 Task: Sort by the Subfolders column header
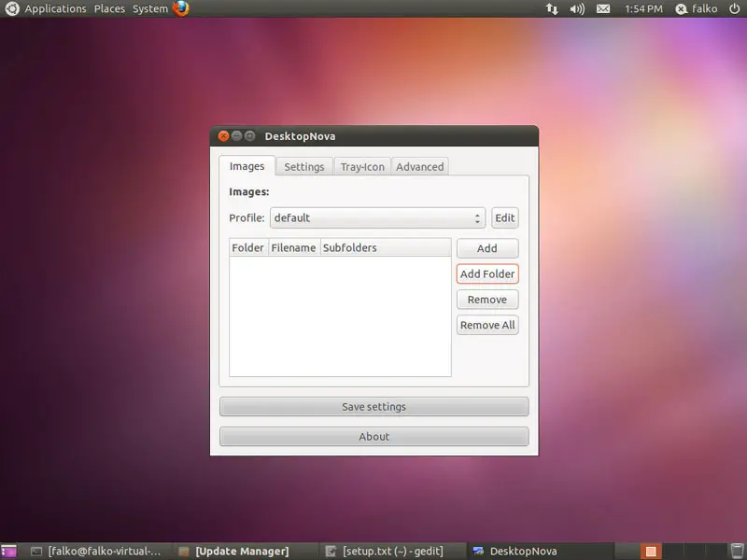click(386, 247)
